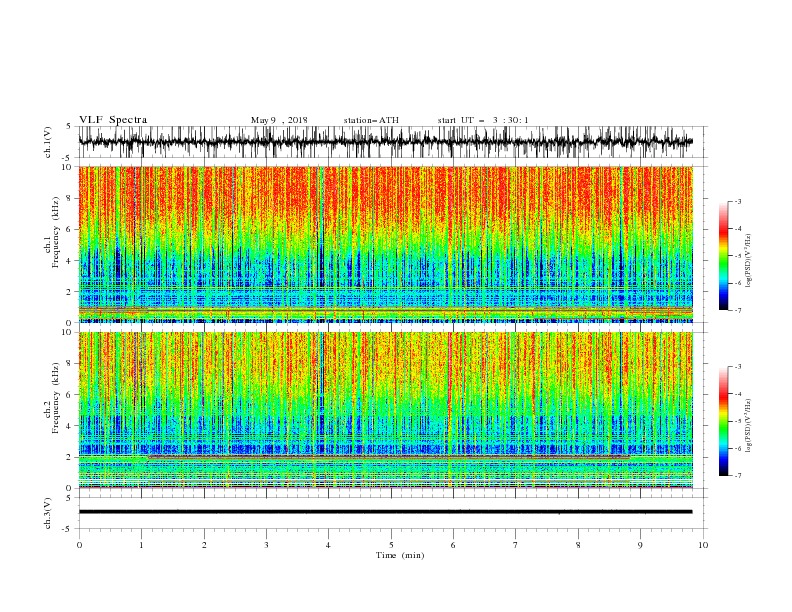The height and width of the screenshot is (612, 792).
Task: Click the "VLF Spectra" title text
Action: tap(113, 120)
